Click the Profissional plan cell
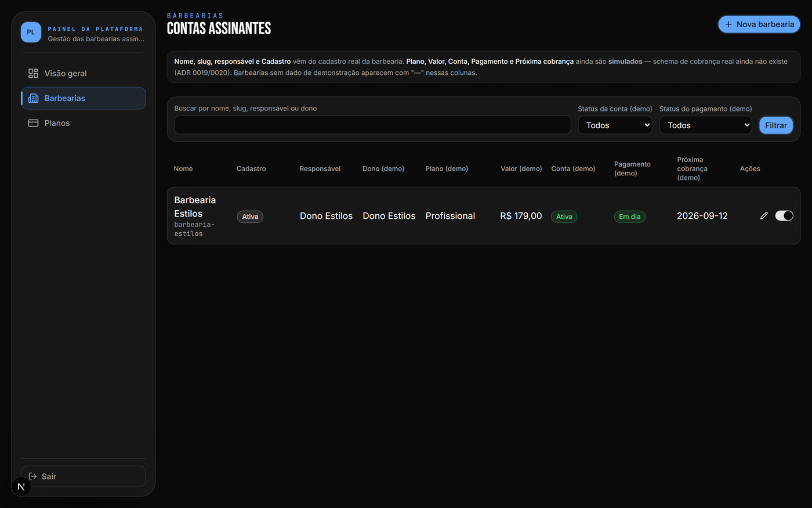The image size is (812, 508). point(450,216)
